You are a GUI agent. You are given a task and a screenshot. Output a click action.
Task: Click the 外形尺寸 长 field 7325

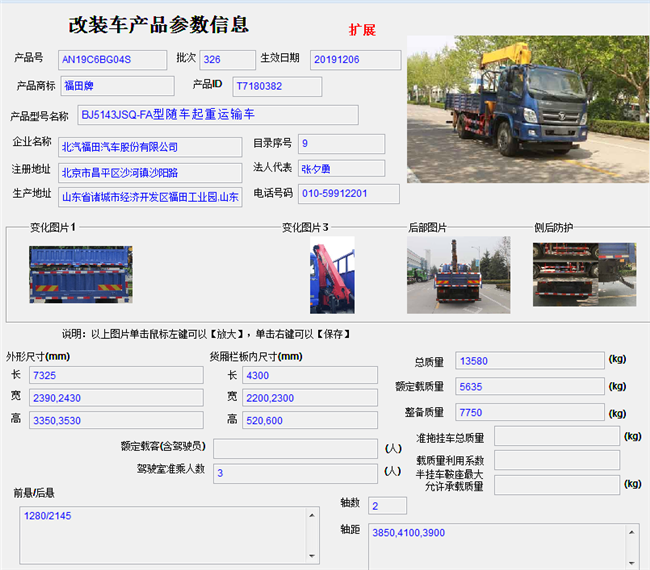(114, 376)
